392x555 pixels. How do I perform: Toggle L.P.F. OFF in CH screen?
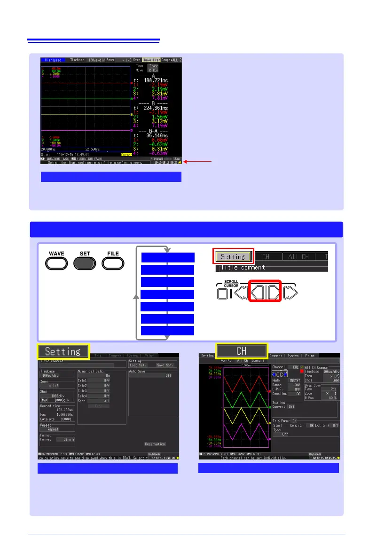click(x=294, y=389)
